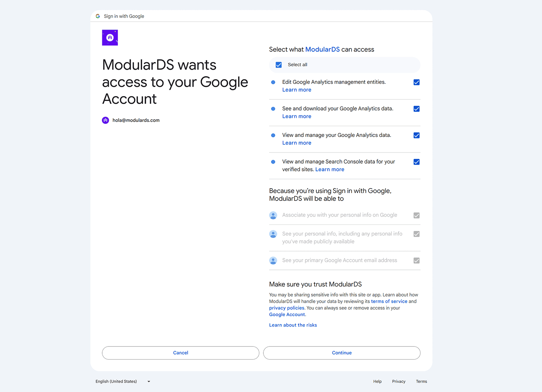Viewport: 542px width, 392px height.
Task: Click the blue dot beside 'See and download your Google Analytics data'
Action: click(273, 109)
